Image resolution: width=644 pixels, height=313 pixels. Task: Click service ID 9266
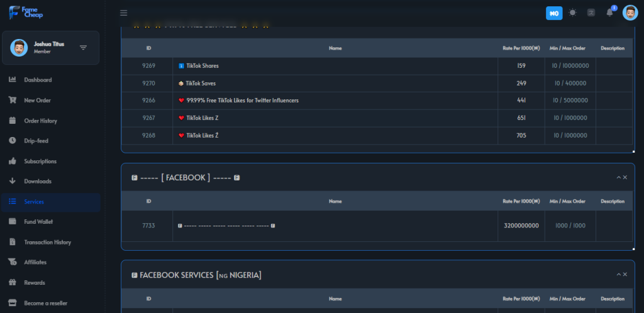[148, 101]
